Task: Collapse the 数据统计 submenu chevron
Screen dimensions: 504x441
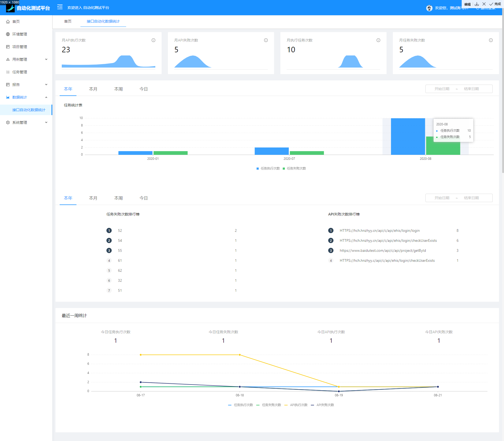Action: click(x=46, y=97)
